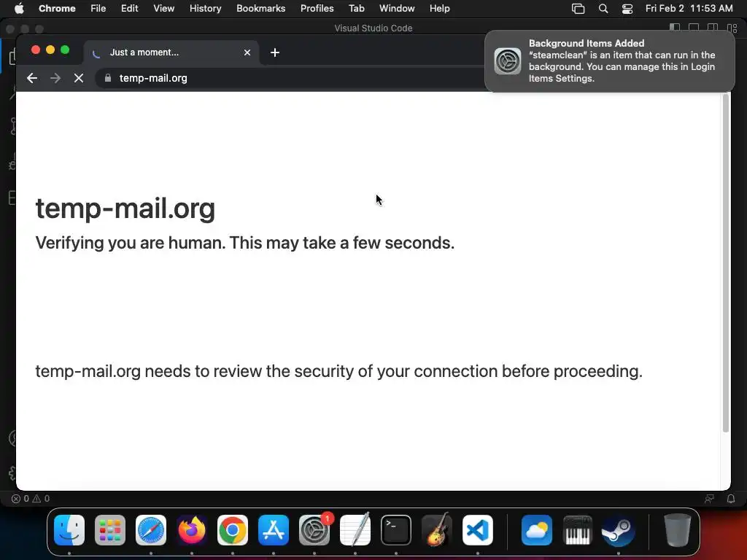Image resolution: width=747 pixels, height=560 pixels.
Task: Open the Profiles menu
Action: click(317, 8)
